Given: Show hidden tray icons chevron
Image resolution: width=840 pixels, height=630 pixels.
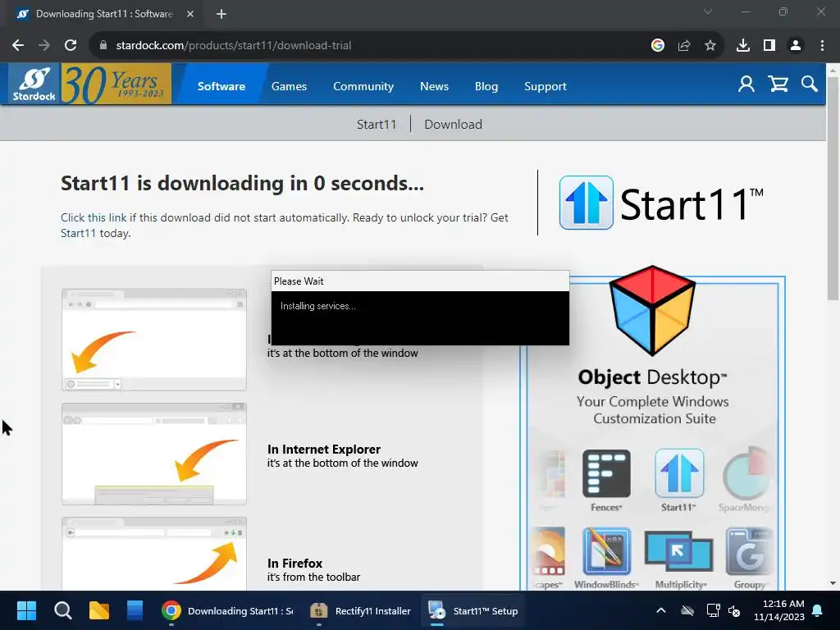Looking at the screenshot, I should (661, 610).
